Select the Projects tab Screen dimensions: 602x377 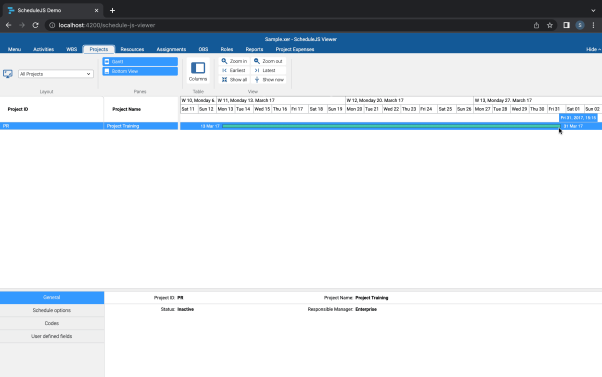click(99, 49)
